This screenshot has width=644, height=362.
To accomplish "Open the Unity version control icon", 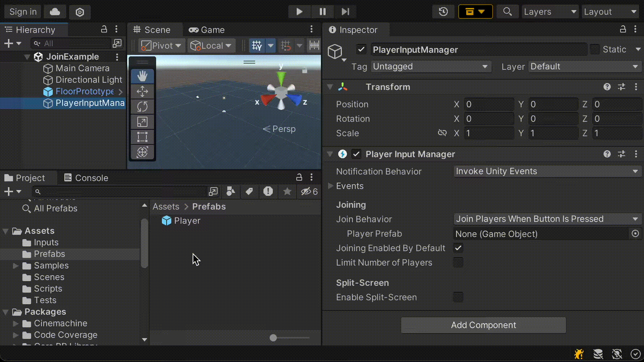I will click(x=80, y=12).
